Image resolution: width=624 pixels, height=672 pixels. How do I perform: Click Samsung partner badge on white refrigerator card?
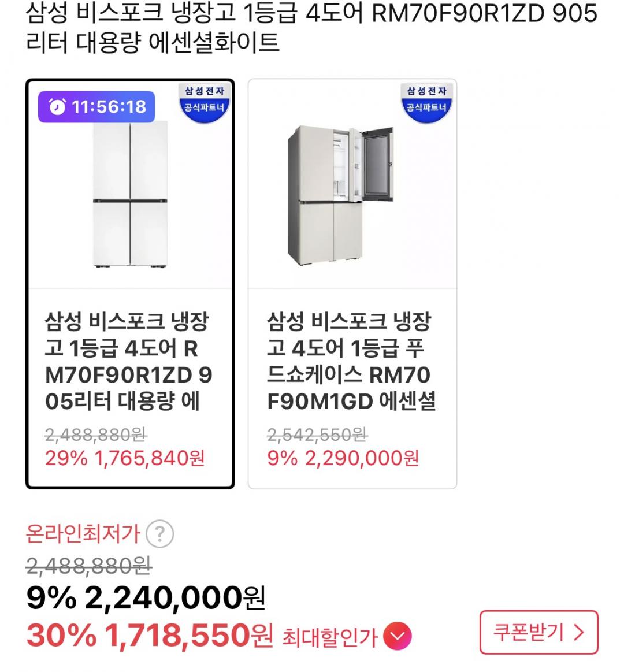tap(204, 102)
